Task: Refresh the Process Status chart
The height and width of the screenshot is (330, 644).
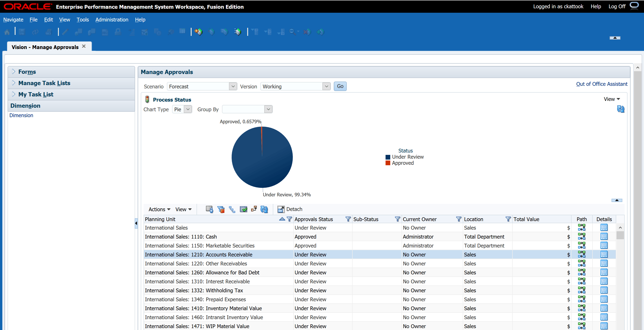Action: [620, 109]
